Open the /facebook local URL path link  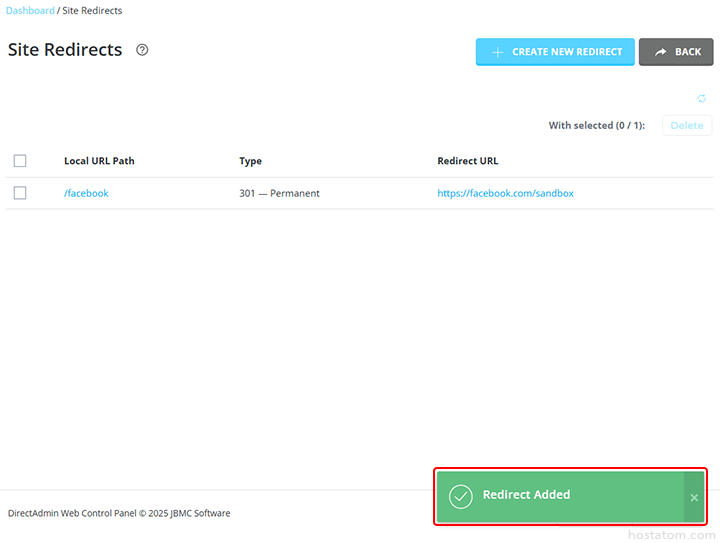(86, 193)
